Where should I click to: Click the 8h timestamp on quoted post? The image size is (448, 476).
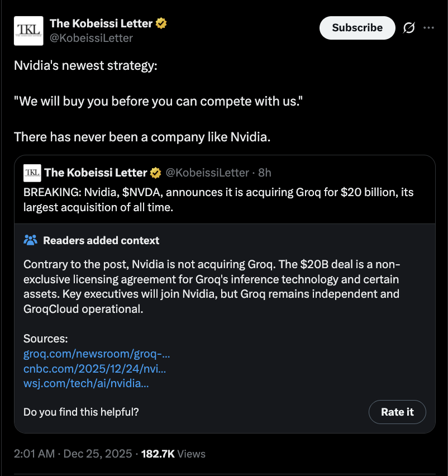pos(264,173)
